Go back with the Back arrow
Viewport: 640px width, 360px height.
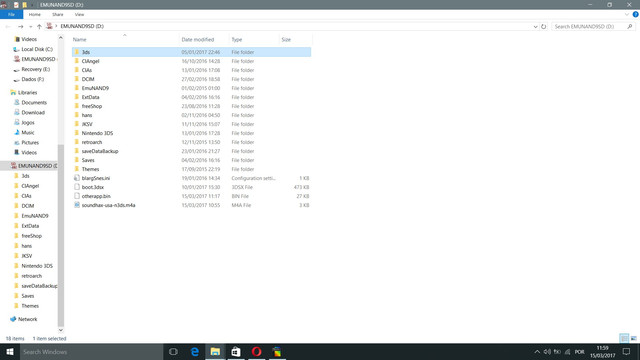[8, 26]
